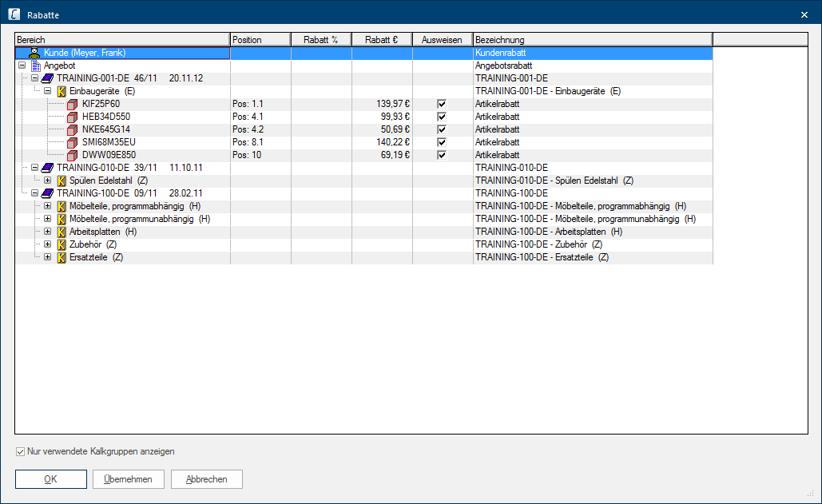Click the document icon next to Angebot
The height and width of the screenshot is (504, 822).
(35, 65)
